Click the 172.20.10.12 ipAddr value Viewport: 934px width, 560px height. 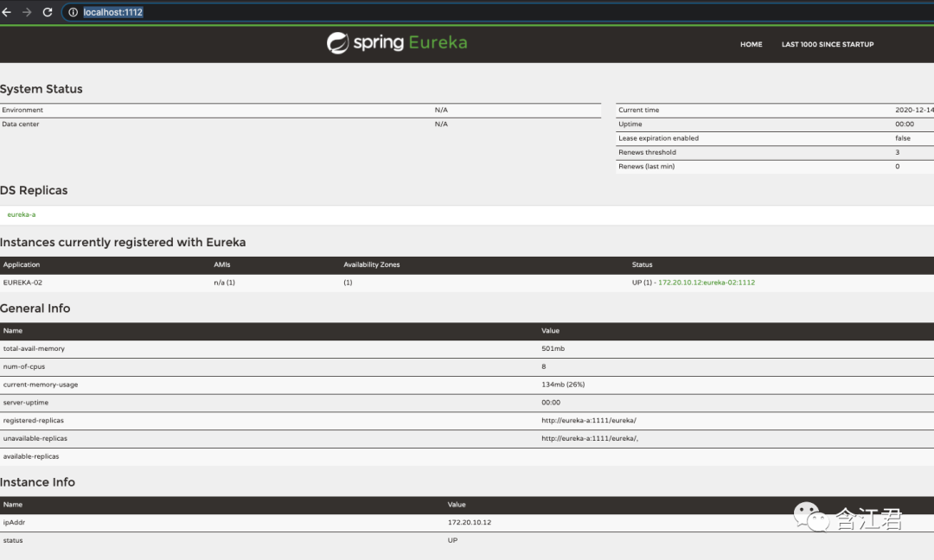[x=470, y=523]
